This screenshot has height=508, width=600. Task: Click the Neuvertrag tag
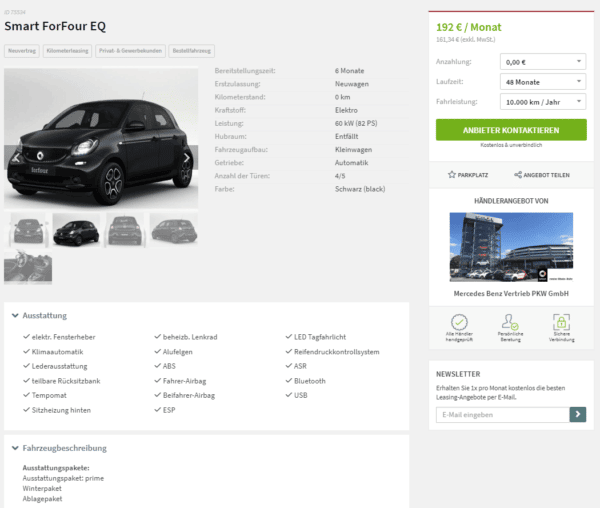click(x=22, y=51)
